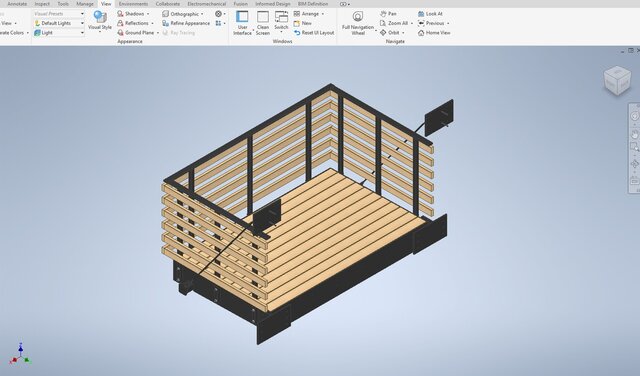Screen dimensions: 640x376
Task: Click the four-squares icon in Appearance panel
Action: (x=218, y=23)
